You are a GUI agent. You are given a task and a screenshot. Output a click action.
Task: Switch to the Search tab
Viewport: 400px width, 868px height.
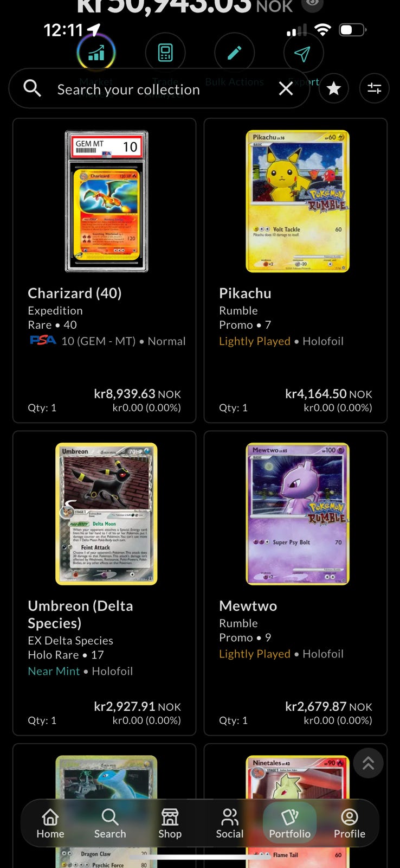tap(110, 824)
